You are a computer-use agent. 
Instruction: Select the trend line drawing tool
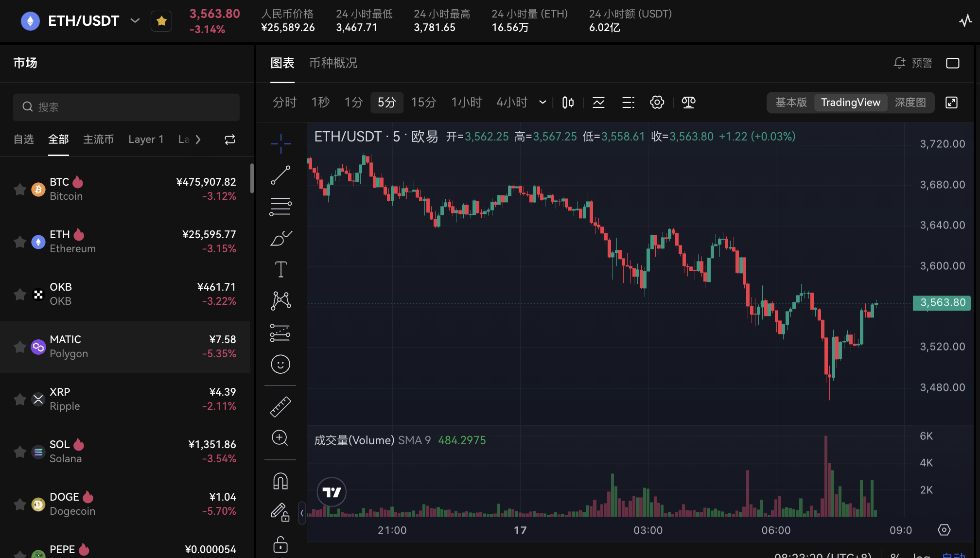[280, 175]
